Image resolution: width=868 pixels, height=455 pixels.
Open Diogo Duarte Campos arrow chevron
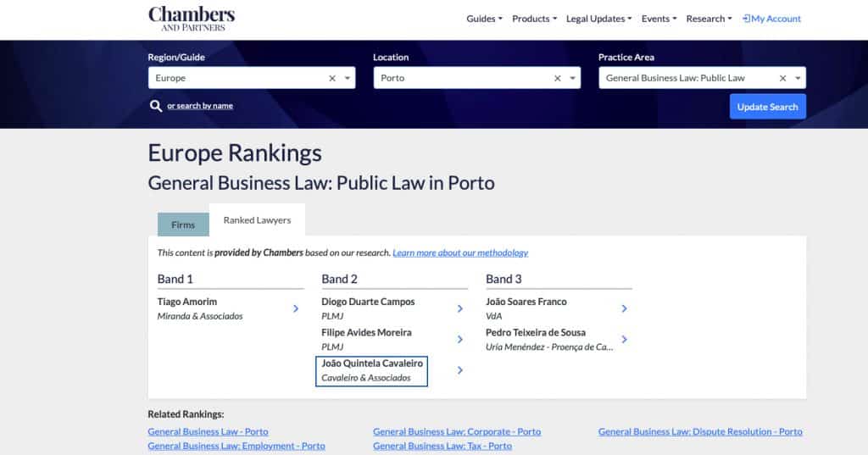pyautogui.click(x=460, y=308)
